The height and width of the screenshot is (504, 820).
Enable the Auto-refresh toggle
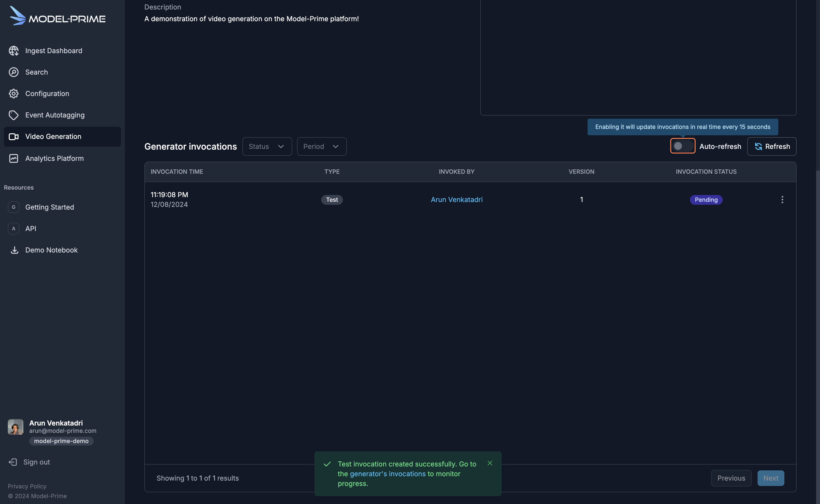point(682,146)
